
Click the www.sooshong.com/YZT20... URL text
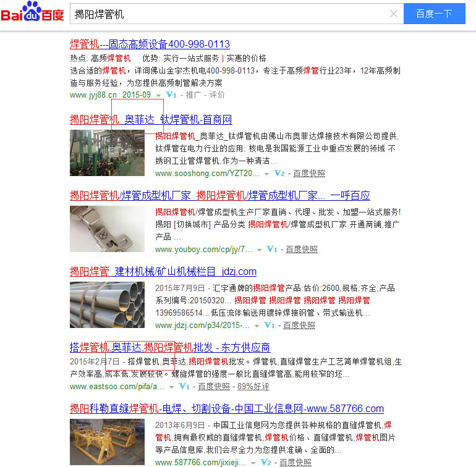click(207, 173)
